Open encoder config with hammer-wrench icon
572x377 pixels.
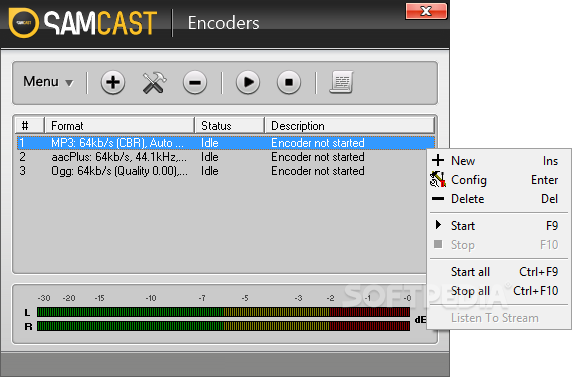pos(154,82)
